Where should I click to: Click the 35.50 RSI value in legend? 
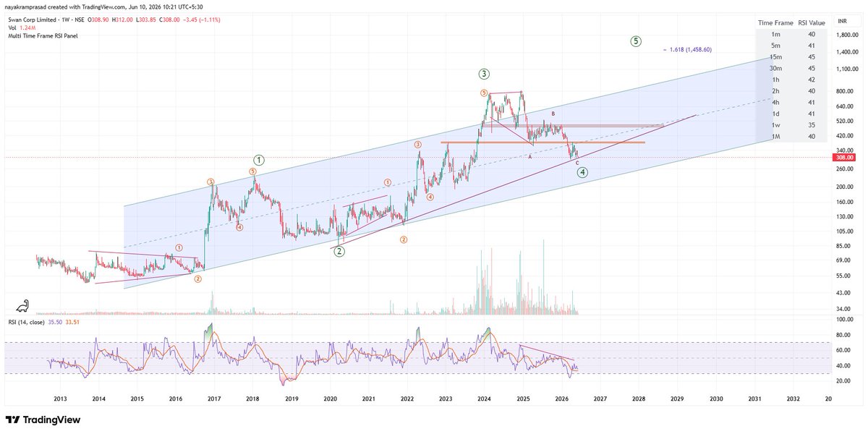(x=56, y=321)
